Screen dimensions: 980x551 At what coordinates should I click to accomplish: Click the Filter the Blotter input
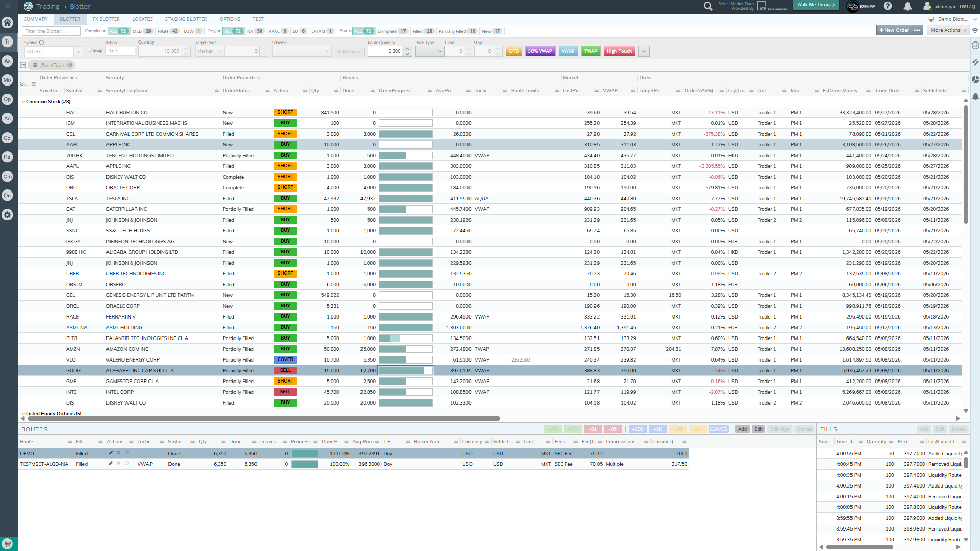51,31
